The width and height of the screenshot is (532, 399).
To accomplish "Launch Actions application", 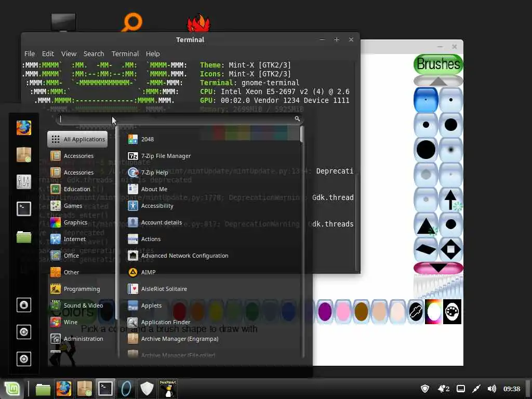I will pyautogui.click(x=144, y=239).
